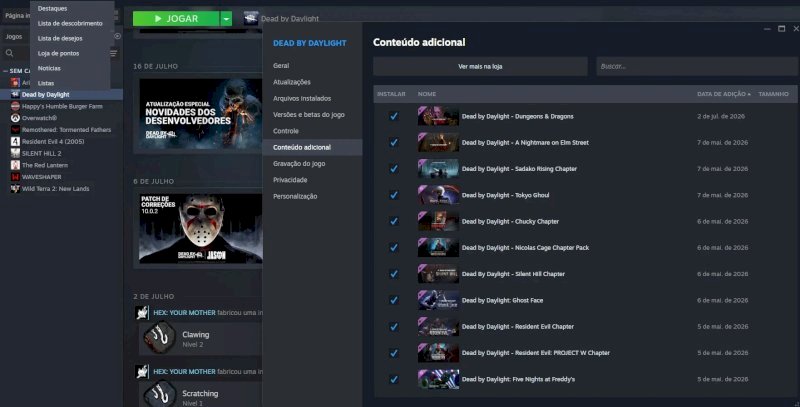Toggle Silent Hill Chapter install checkbox
Image resolution: width=800 pixels, height=407 pixels.
tap(393, 274)
